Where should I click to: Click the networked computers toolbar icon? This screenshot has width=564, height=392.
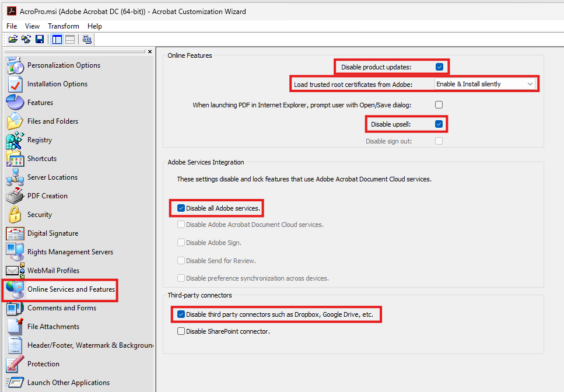87,39
